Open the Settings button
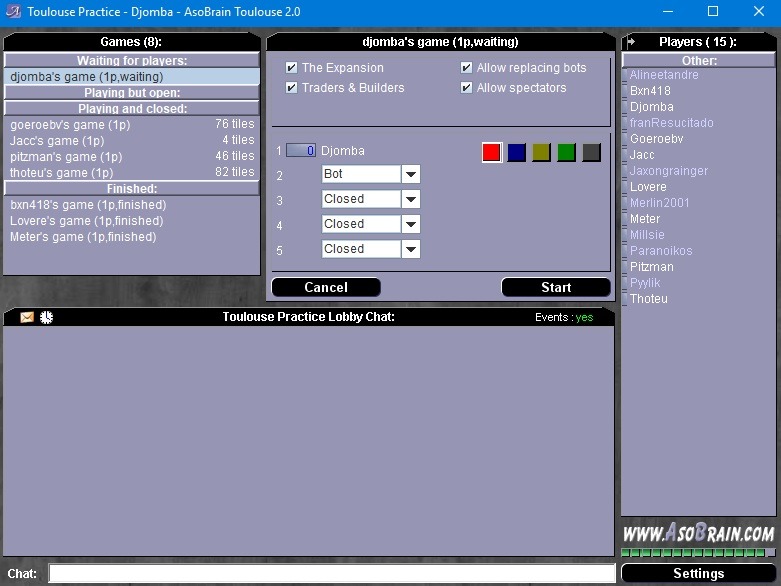 click(x=698, y=574)
